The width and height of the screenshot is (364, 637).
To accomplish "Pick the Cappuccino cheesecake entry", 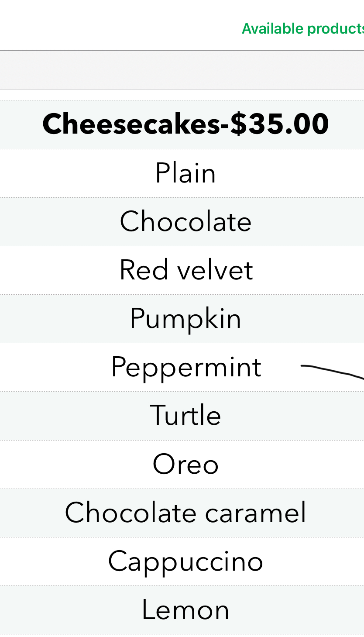I will click(185, 561).
